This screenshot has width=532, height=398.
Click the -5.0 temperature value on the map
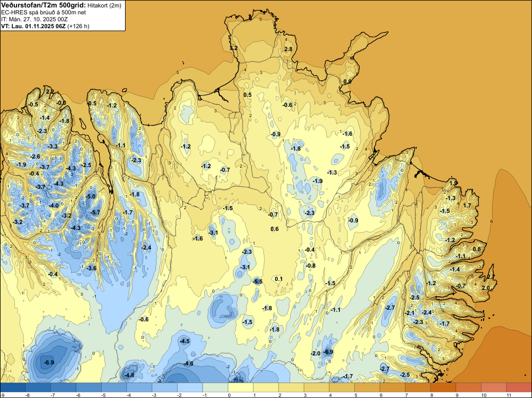click(90, 196)
